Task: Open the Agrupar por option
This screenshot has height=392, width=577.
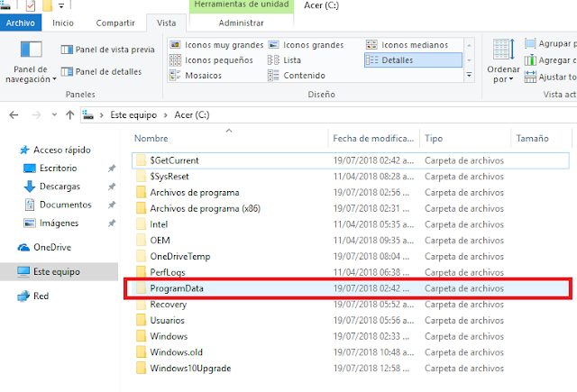Action: [x=550, y=43]
